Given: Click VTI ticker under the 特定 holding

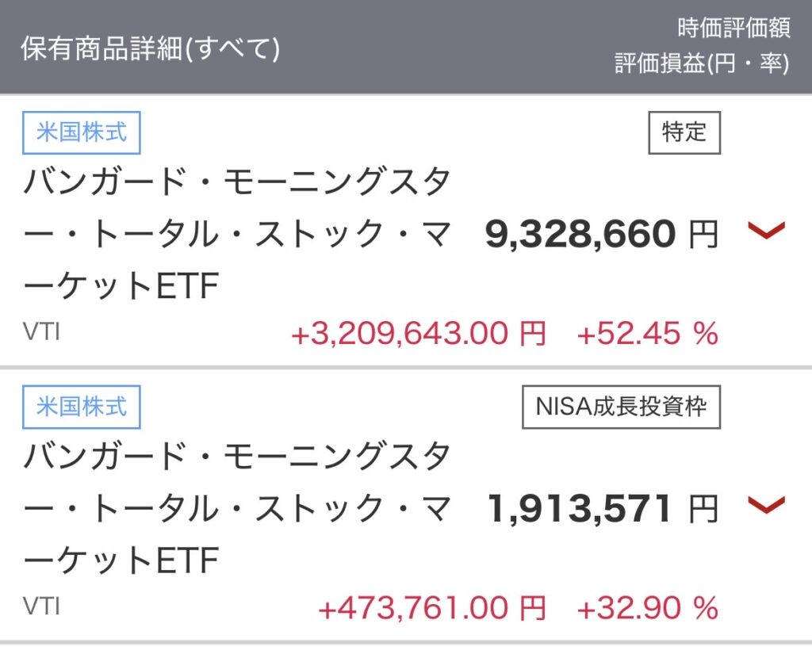Looking at the screenshot, I should point(41,331).
